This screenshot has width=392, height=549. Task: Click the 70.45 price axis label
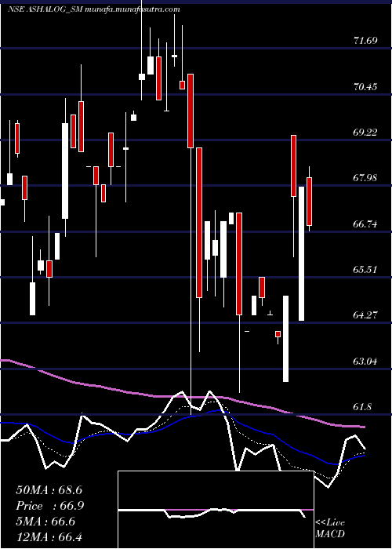click(x=366, y=87)
